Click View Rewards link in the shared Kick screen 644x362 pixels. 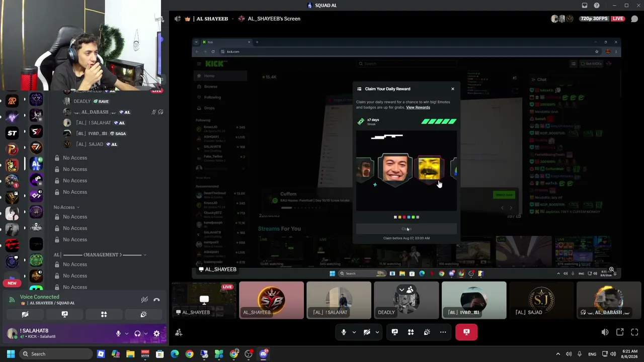pos(418,107)
